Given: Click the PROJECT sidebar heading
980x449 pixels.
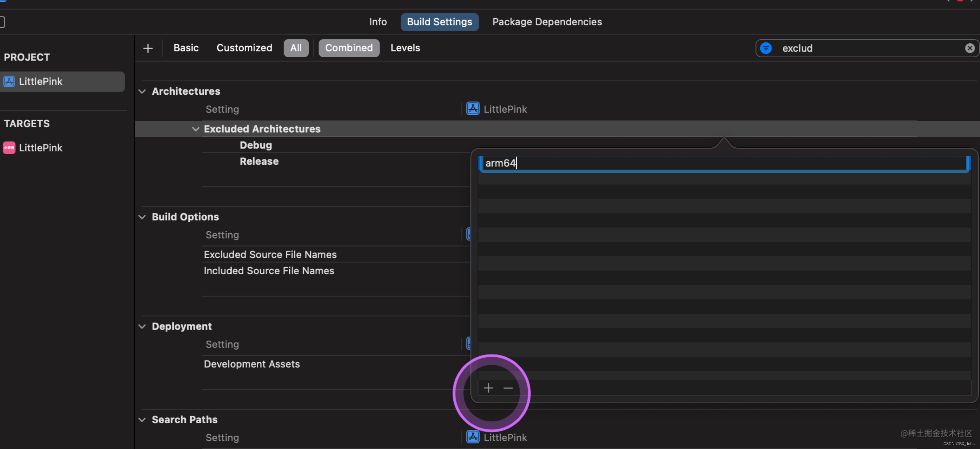Looking at the screenshot, I should pyautogui.click(x=27, y=57).
